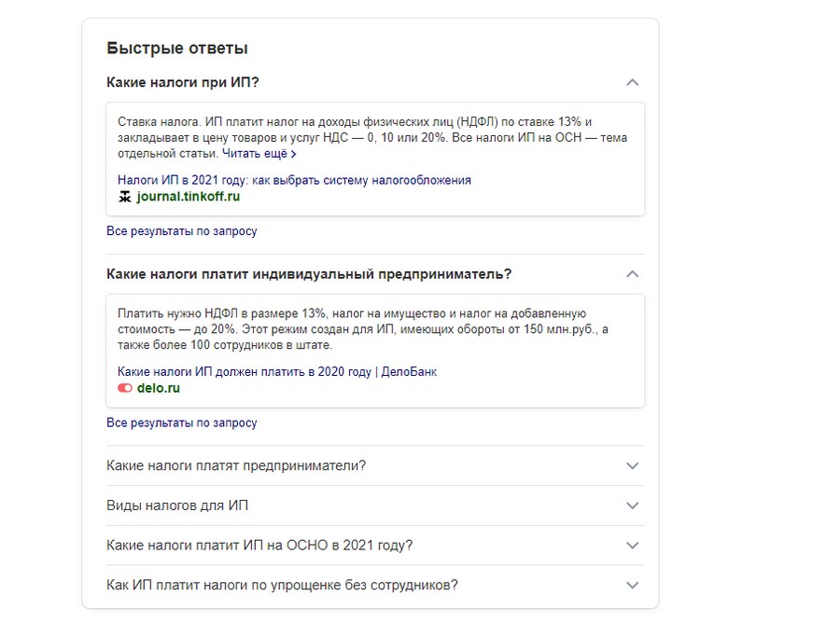Click the "Какие налоги при ИП?" question title
This screenshot has height=623, width=840.
click(x=183, y=82)
